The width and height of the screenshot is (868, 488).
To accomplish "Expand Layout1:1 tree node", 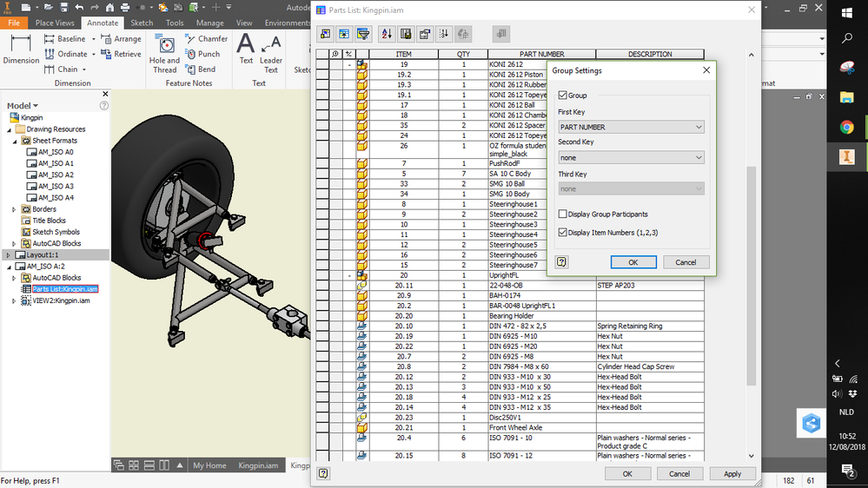I will [9, 255].
